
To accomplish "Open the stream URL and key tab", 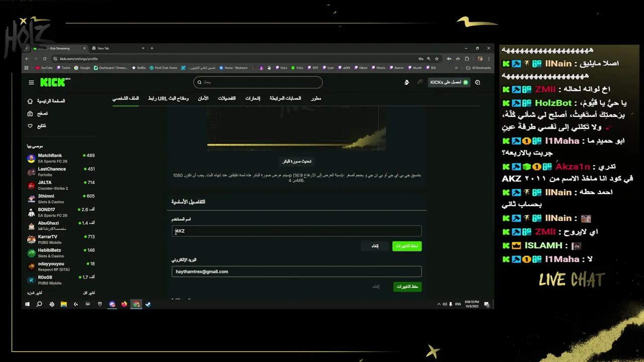I will [169, 99].
